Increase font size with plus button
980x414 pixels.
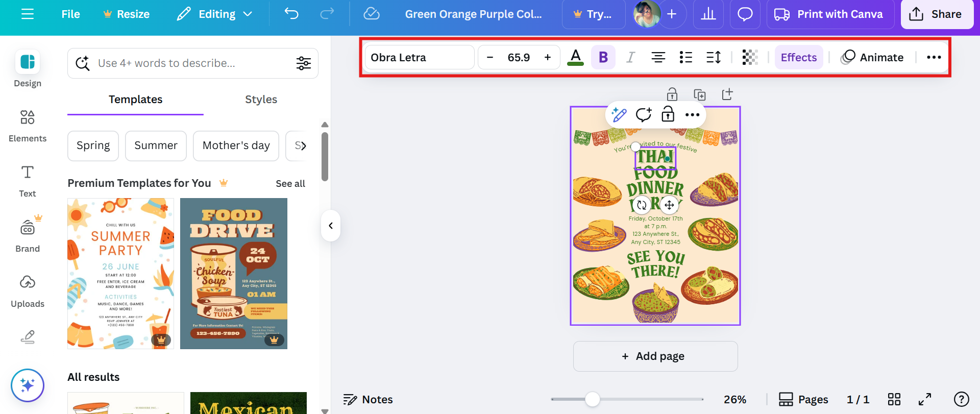548,57
